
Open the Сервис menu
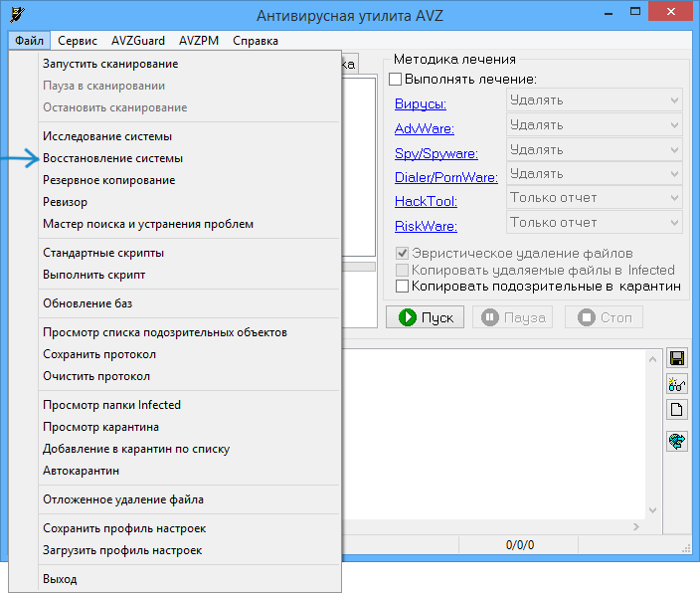coord(78,41)
